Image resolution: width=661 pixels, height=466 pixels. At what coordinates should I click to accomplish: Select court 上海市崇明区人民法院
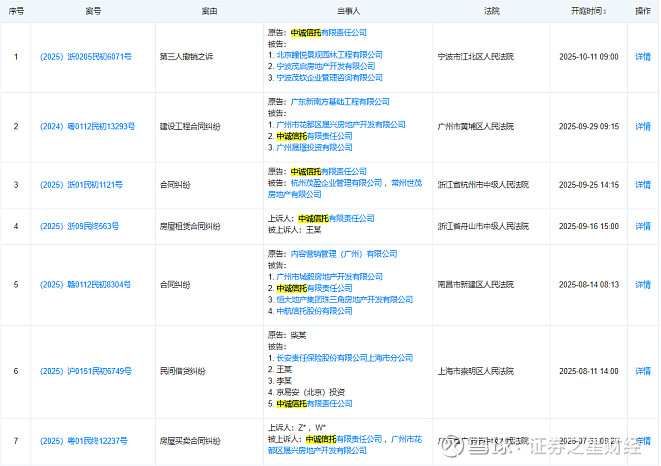click(x=476, y=371)
